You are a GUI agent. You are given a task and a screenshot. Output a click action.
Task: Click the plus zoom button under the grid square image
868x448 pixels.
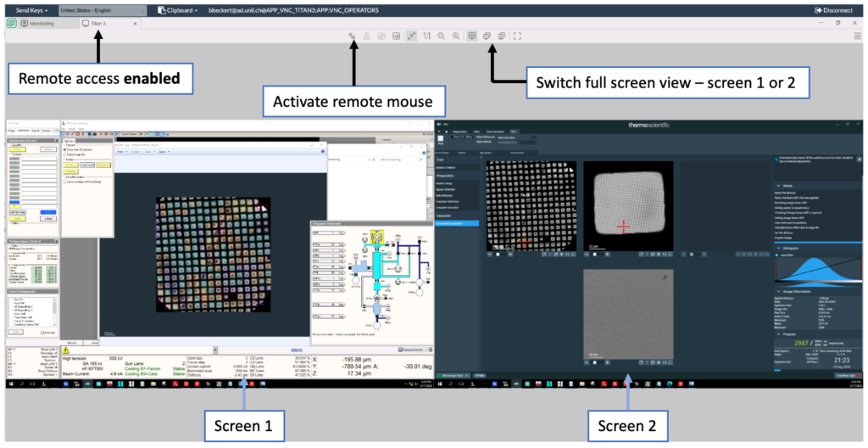coord(607,254)
